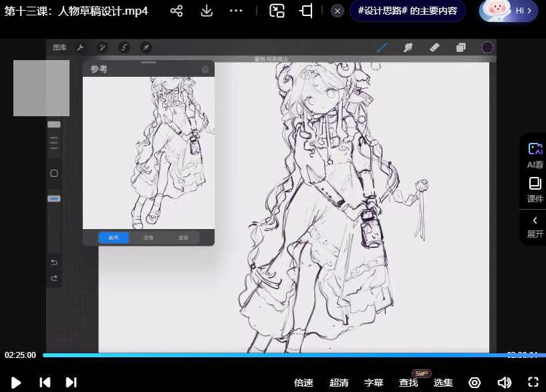Open the Layers panel
Viewport: 546px width, 392px height.
pyautogui.click(x=460, y=47)
